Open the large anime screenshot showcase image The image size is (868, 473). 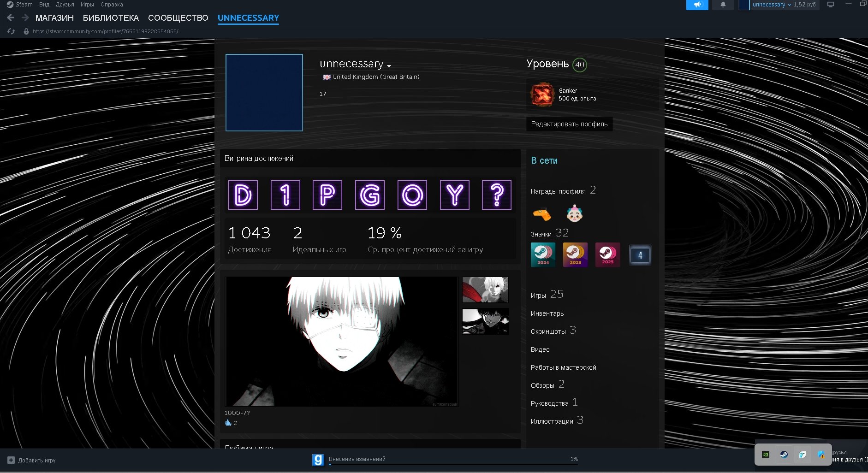(x=341, y=342)
